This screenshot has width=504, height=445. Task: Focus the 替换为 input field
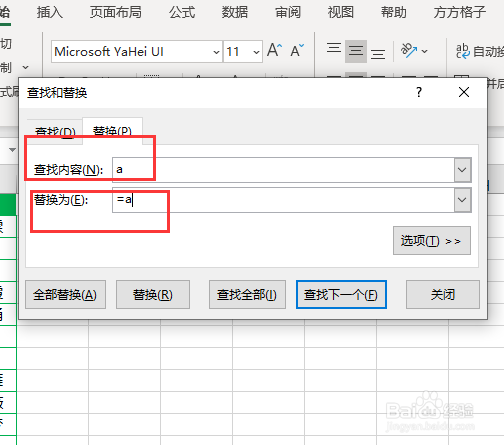(283, 200)
